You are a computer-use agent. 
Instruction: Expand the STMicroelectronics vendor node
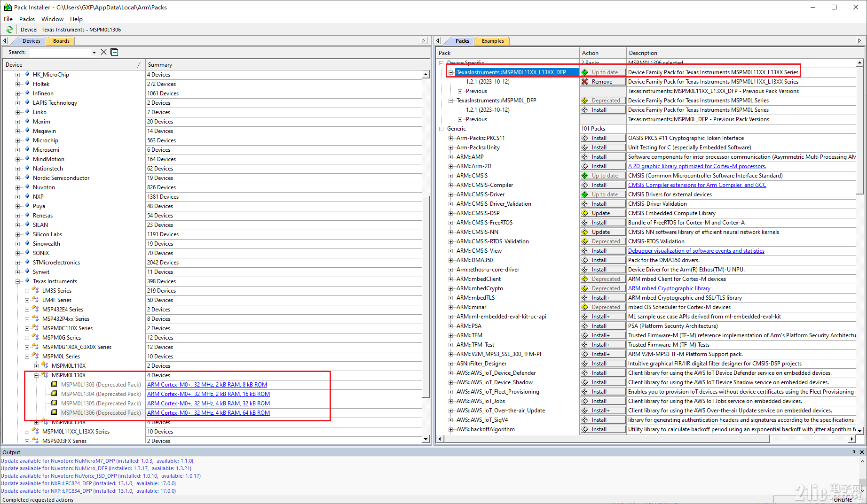(17, 263)
